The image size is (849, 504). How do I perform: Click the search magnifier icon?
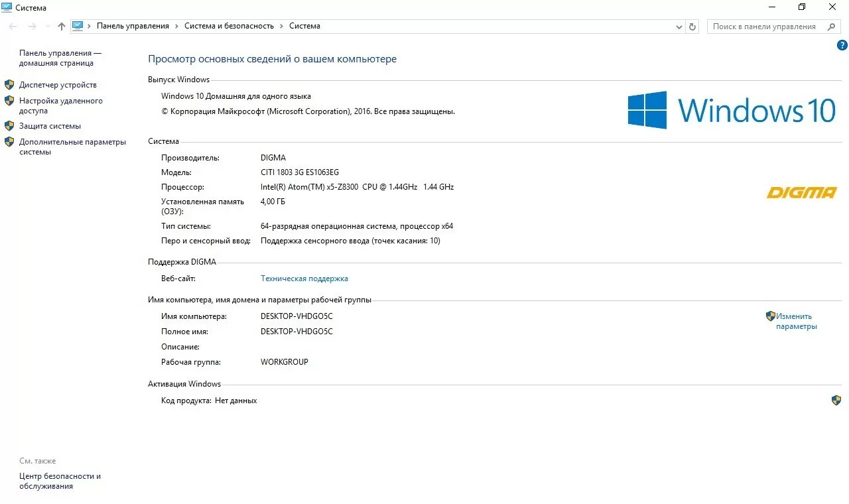(831, 27)
